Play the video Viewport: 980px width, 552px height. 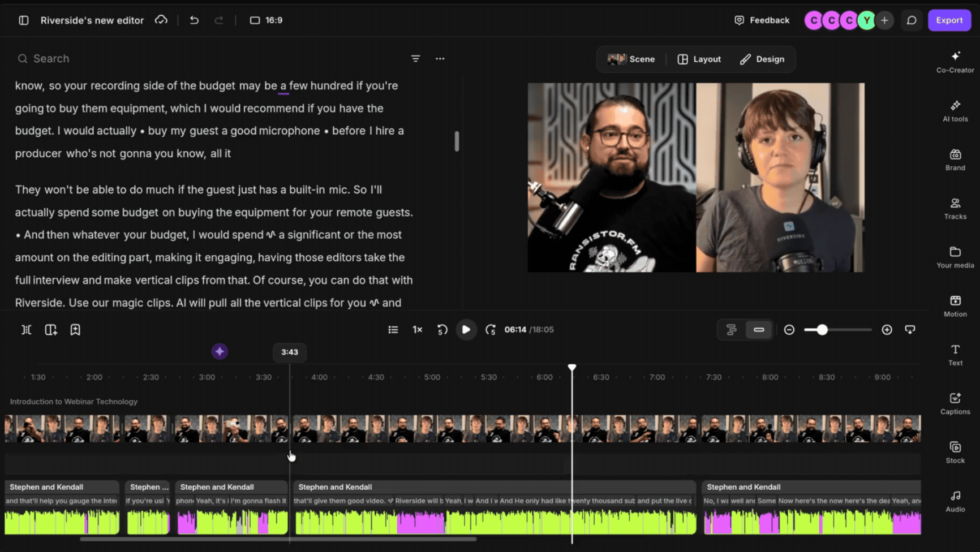[x=466, y=330]
